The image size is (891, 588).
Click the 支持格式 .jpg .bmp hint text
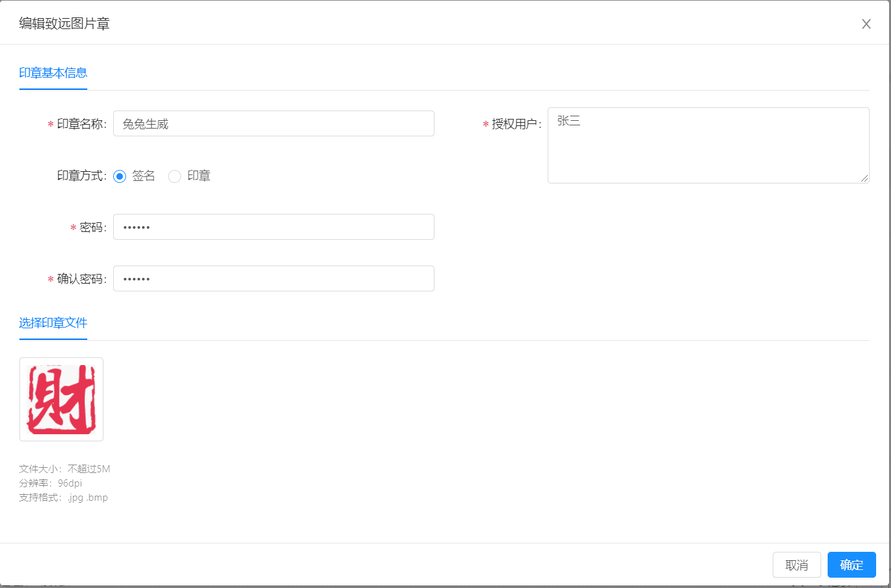click(x=63, y=498)
